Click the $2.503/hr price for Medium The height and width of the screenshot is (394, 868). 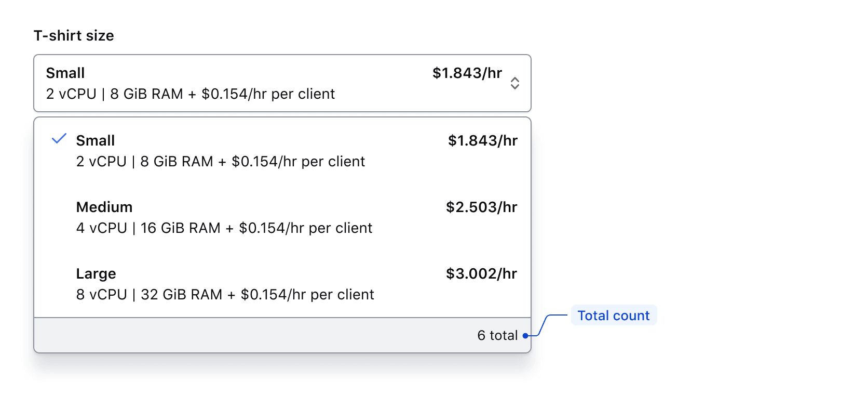(x=481, y=207)
